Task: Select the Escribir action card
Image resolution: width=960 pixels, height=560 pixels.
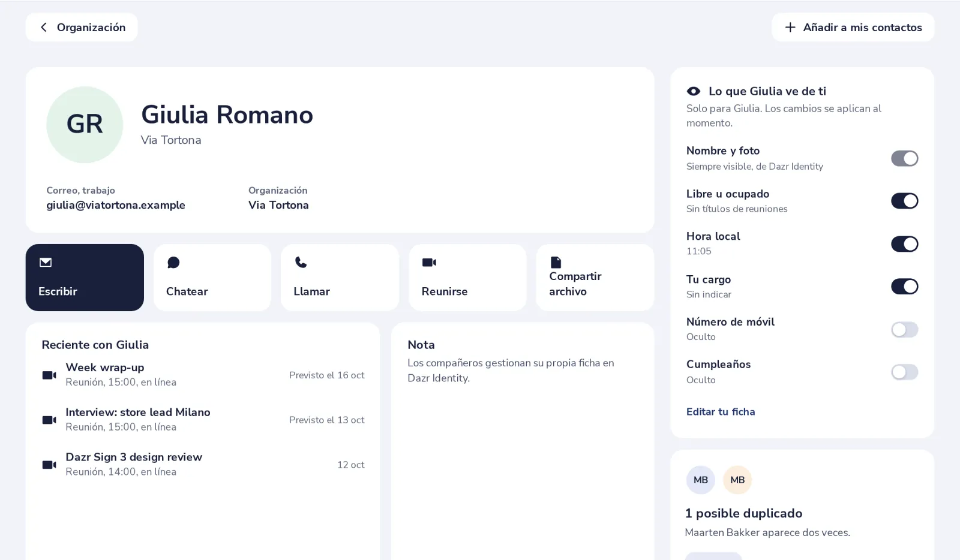Action: click(85, 278)
